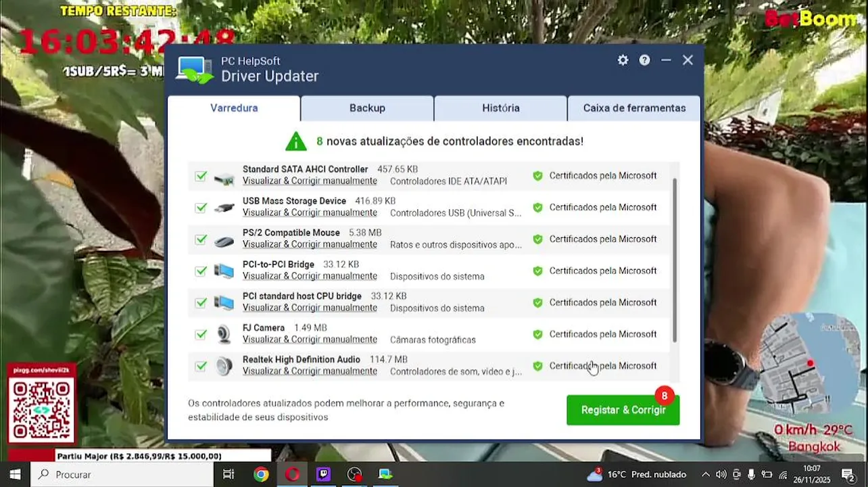Screen dimensions: 868x487
Task: Click the '457.65 KB' size text
Action: [397, 170]
